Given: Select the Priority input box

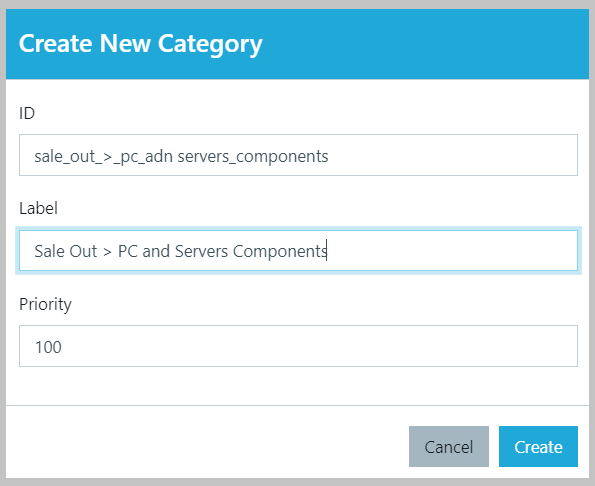Looking at the screenshot, I should pyautogui.click(x=298, y=346).
